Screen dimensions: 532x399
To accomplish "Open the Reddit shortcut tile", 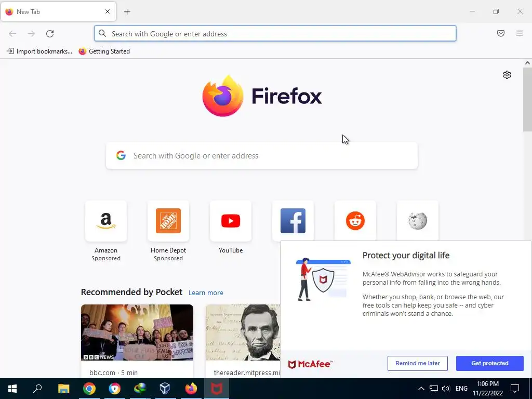I will click(x=355, y=220).
